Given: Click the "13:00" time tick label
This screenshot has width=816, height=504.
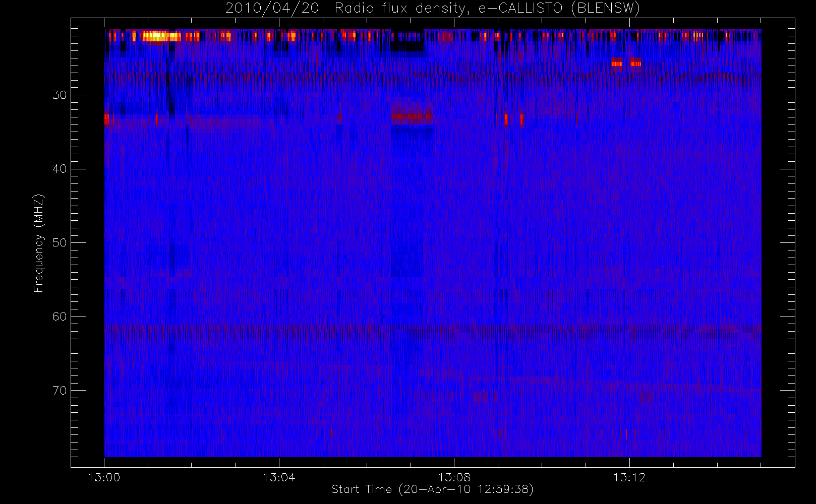Looking at the screenshot, I should 104,477.
